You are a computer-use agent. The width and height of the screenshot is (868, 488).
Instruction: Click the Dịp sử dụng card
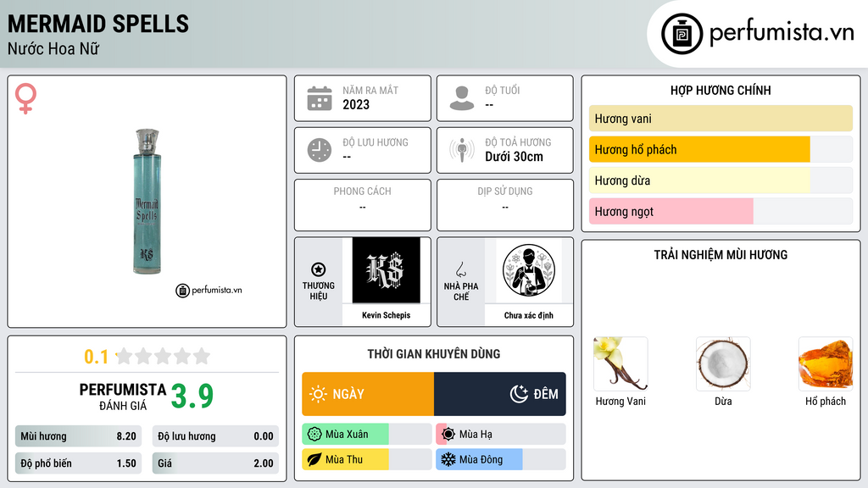505,205
